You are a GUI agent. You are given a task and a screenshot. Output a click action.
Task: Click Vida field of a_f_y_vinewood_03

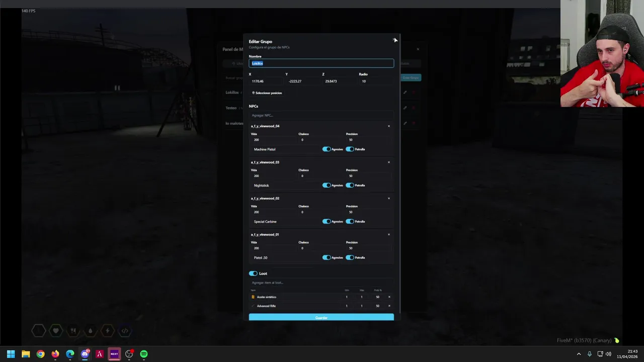coord(273,176)
